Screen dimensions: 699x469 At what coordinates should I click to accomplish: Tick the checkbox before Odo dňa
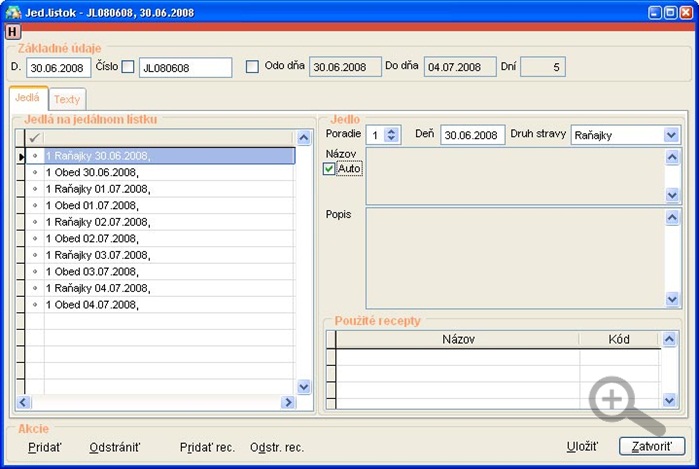click(x=252, y=67)
